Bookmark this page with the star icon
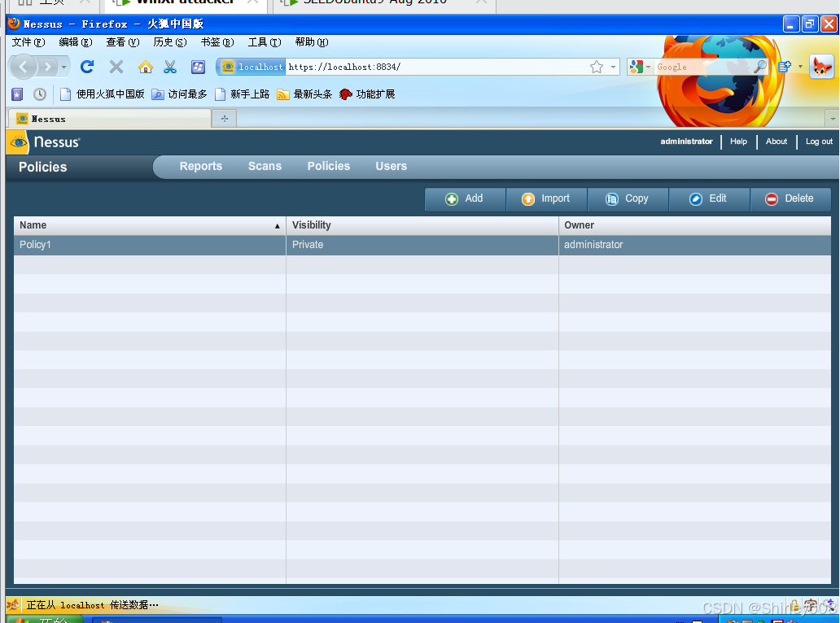The height and width of the screenshot is (623, 840). pyautogui.click(x=597, y=67)
